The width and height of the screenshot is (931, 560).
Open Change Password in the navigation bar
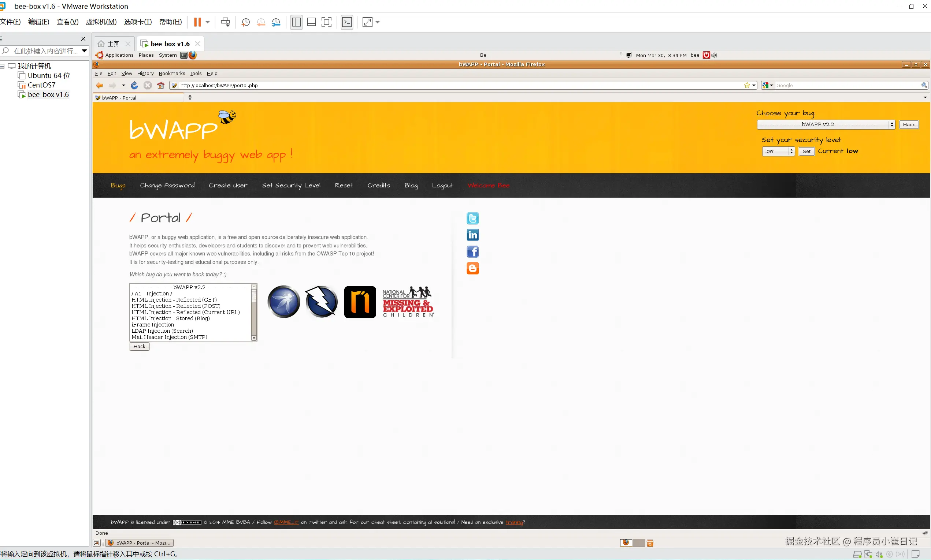click(x=167, y=185)
